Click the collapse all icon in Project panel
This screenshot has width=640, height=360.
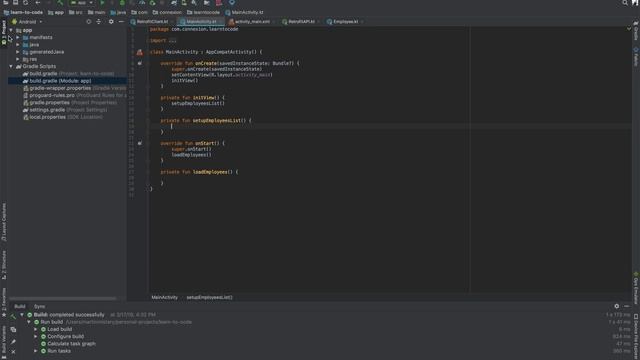pos(98,22)
